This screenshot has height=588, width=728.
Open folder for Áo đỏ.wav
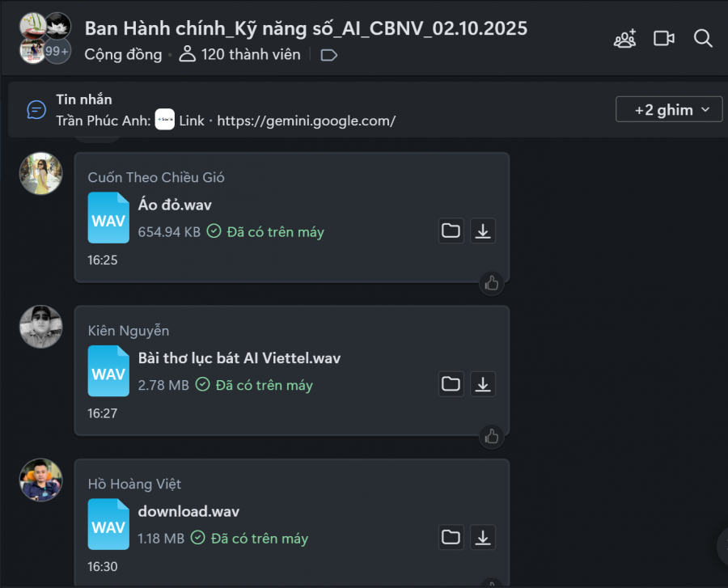point(451,231)
